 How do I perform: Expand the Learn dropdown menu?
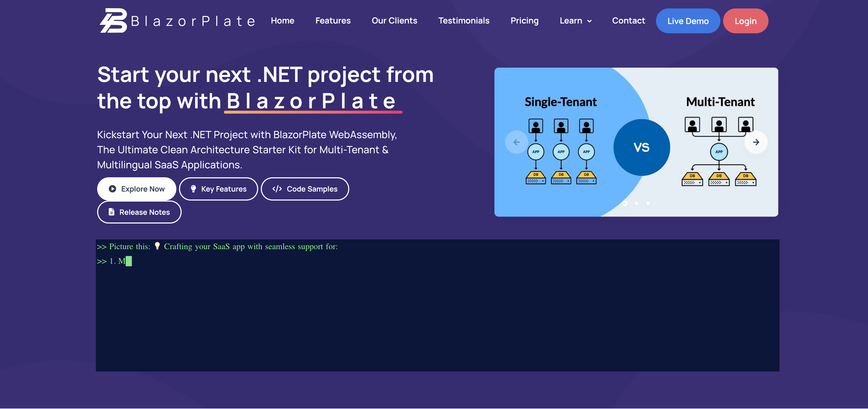pos(575,21)
